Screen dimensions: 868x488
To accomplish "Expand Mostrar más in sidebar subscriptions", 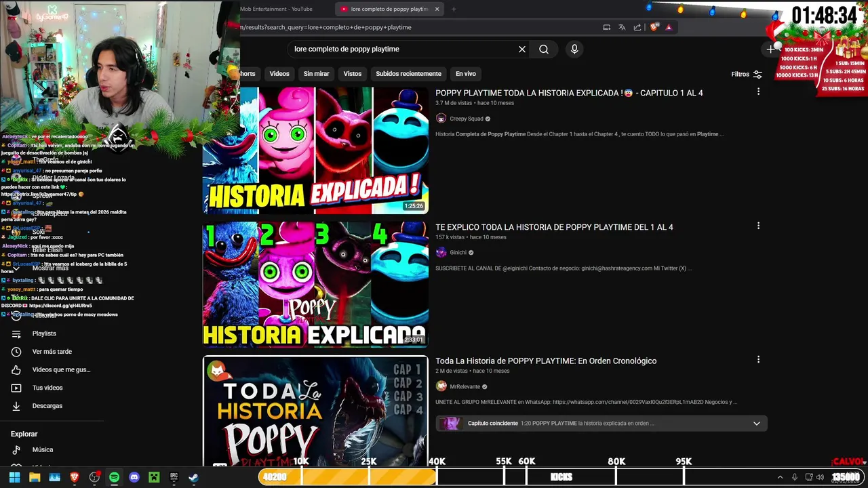I will pos(50,268).
